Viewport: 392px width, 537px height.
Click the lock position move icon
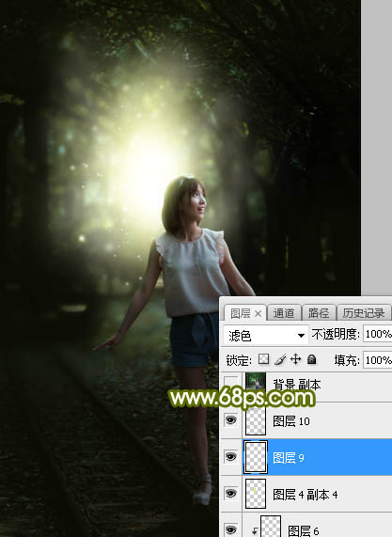tap(295, 359)
